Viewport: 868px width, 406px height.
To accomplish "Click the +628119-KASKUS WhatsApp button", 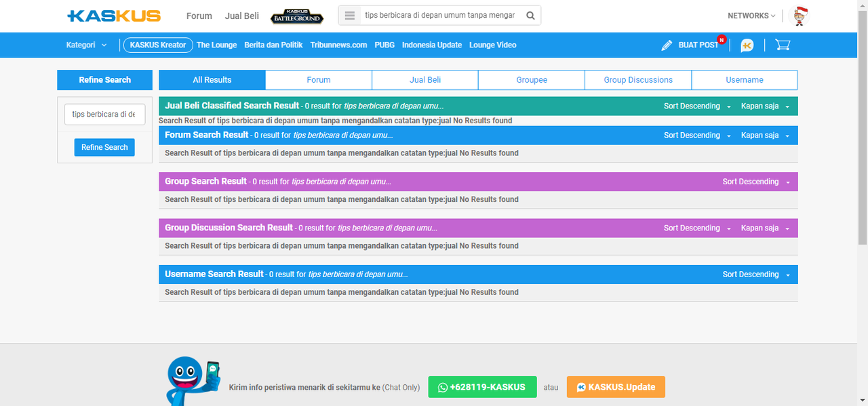I will [x=482, y=387].
